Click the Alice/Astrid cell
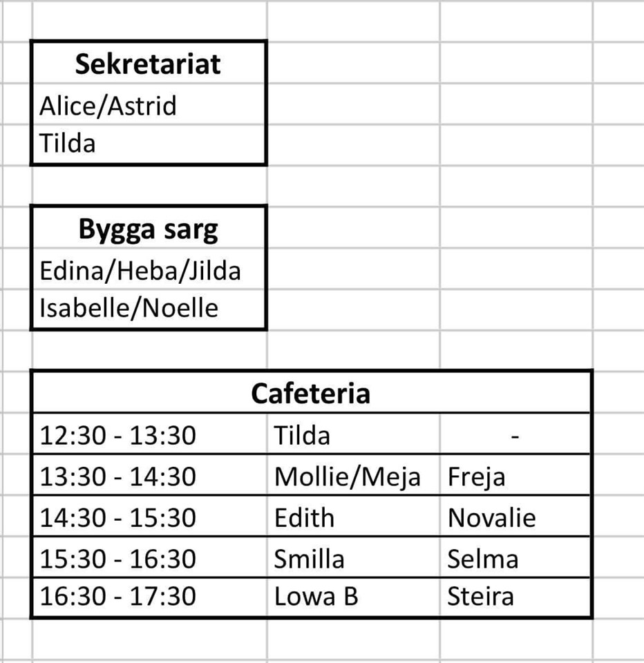The width and height of the screenshot is (644, 663). 108,106
